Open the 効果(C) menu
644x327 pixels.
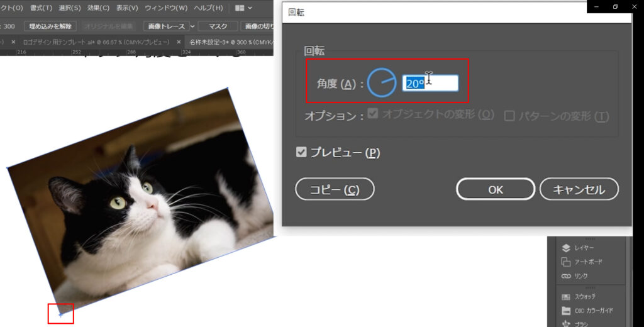[x=98, y=8]
